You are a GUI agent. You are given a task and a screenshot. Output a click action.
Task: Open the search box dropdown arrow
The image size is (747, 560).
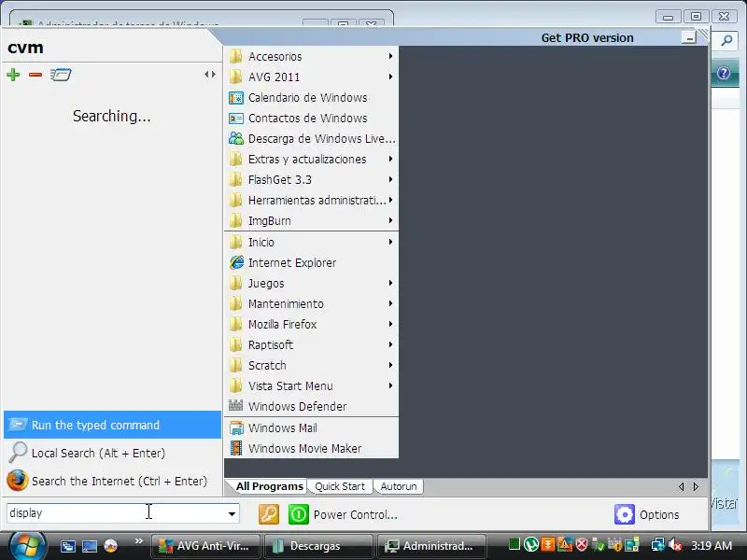[x=232, y=514]
